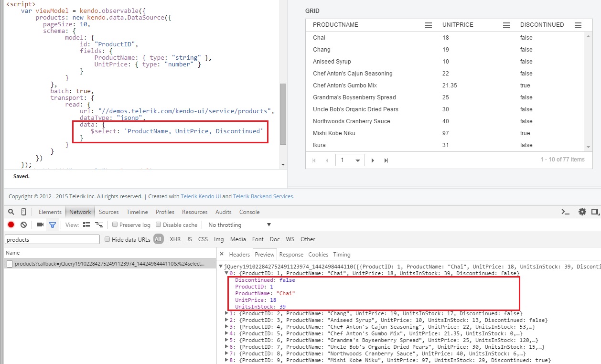
Task: Expand preview item 3 Cajun Seasoning
Action: click(227, 327)
